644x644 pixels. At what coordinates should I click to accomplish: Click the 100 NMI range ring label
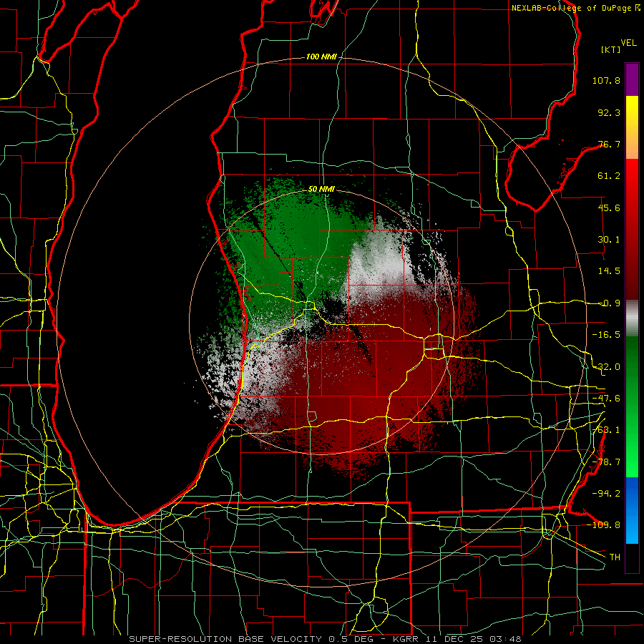coord(321,57)
